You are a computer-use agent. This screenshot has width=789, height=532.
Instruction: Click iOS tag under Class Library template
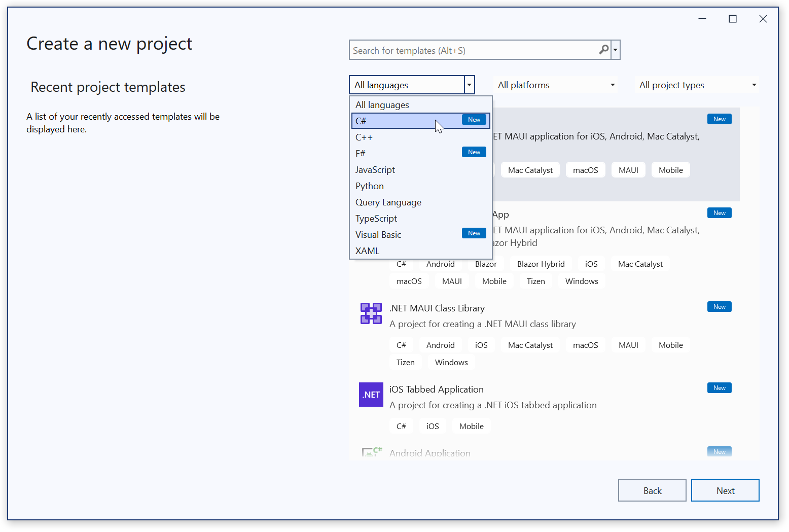pos(481,345)
